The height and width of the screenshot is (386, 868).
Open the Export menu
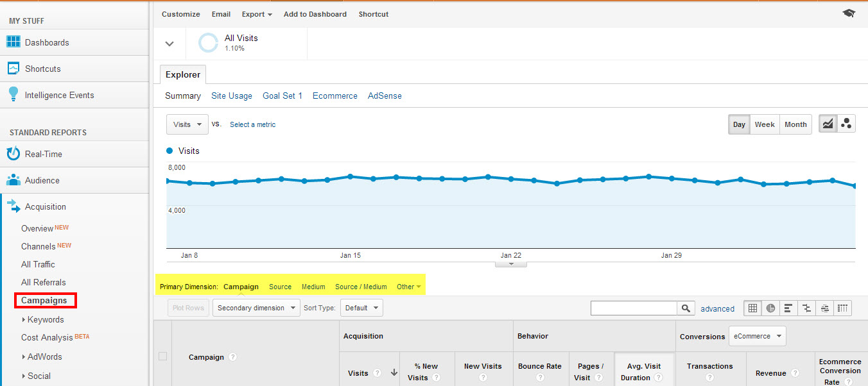click(257, 14)
